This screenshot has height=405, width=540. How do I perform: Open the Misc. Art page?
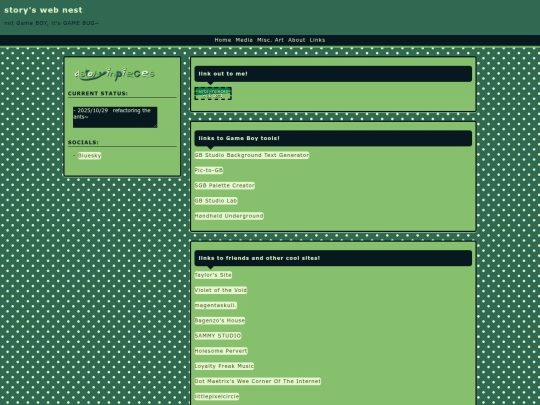pos(270,40)
